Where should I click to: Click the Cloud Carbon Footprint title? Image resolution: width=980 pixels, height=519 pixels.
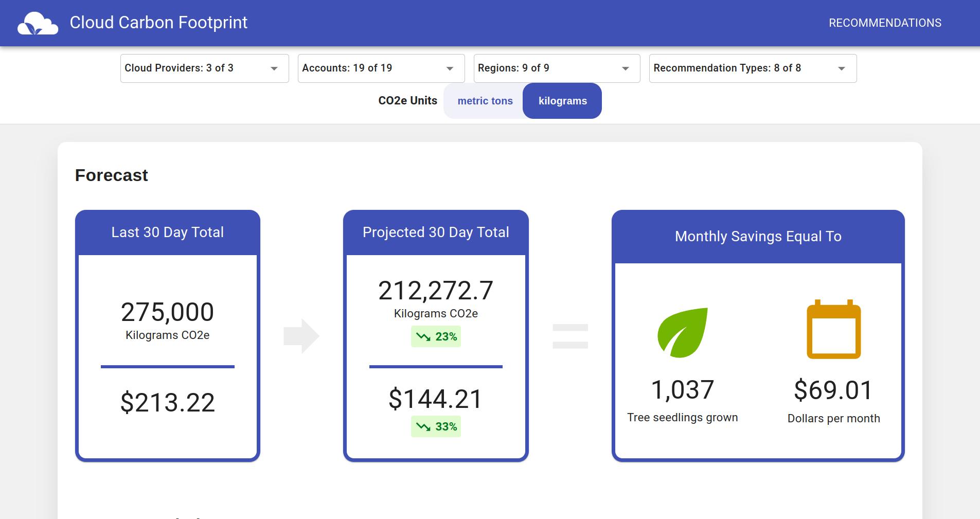coord(158,22)
